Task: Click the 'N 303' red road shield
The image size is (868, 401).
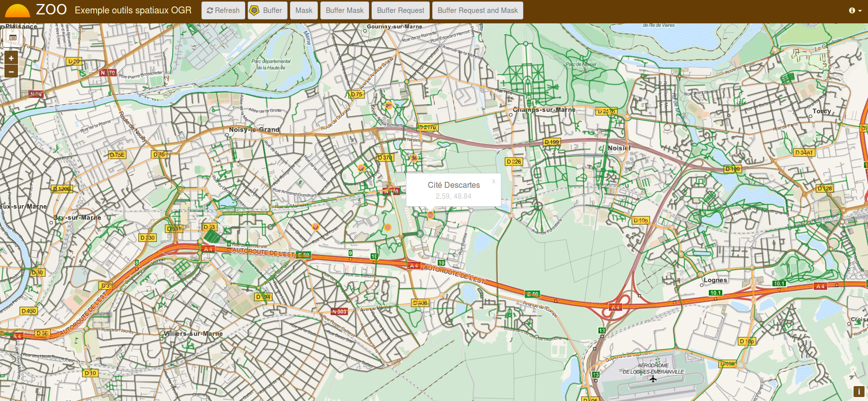Action: [339, 312]
